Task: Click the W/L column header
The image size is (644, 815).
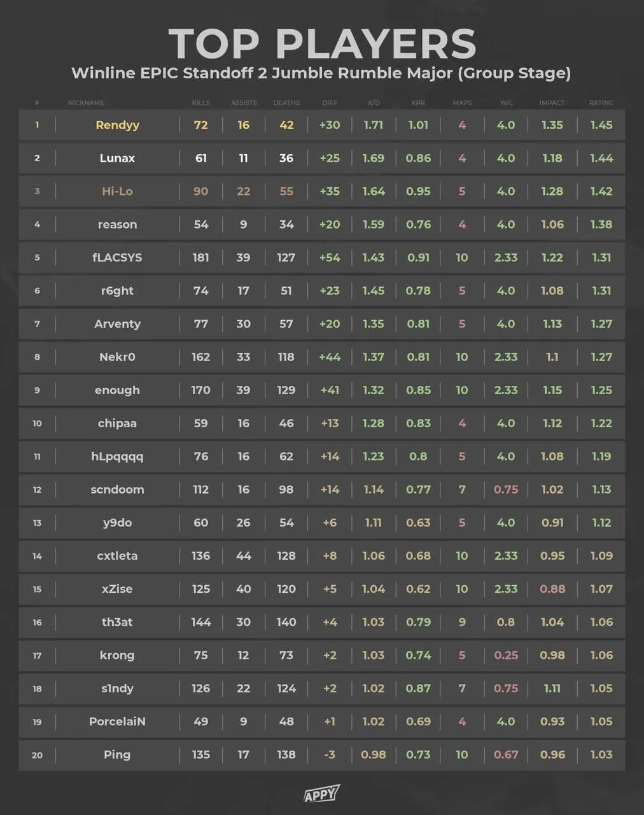Action: click(506, 103)
